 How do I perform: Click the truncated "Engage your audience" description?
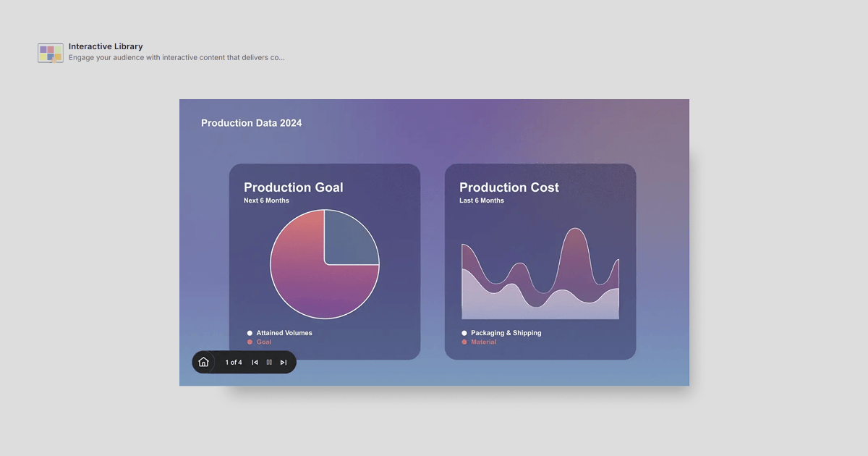pos(176,57)
